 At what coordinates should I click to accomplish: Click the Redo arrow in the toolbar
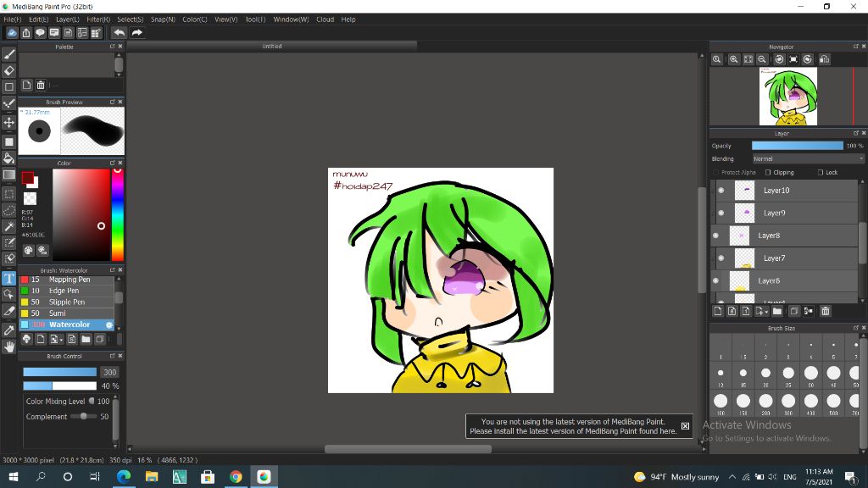(x=136, y=33)
